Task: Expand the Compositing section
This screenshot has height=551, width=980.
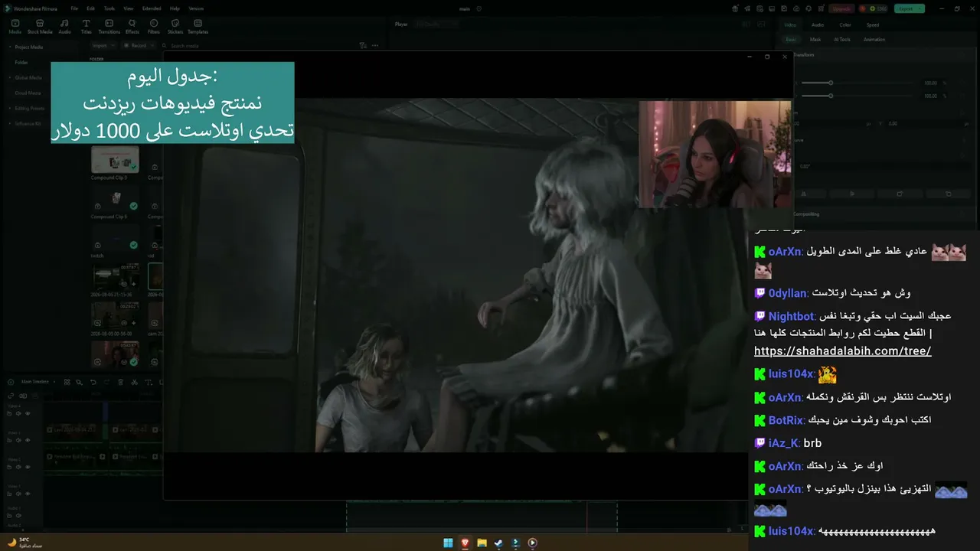Action: click(806, 214)
